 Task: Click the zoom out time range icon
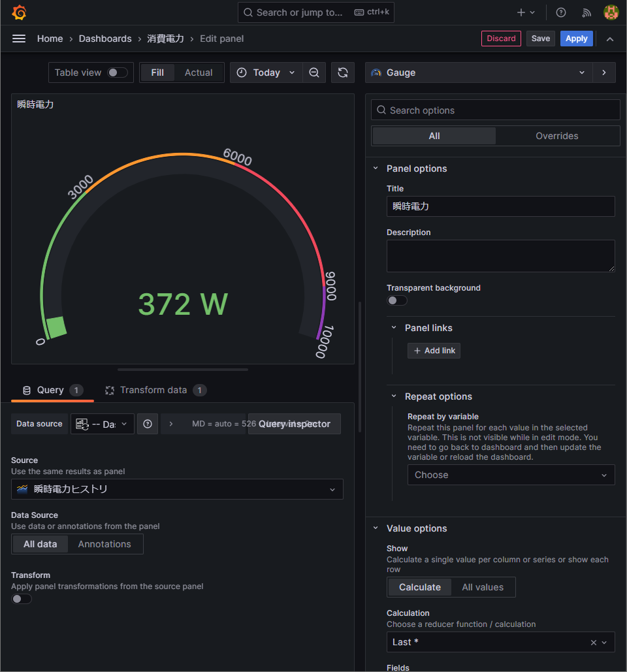tap(314, 72)
